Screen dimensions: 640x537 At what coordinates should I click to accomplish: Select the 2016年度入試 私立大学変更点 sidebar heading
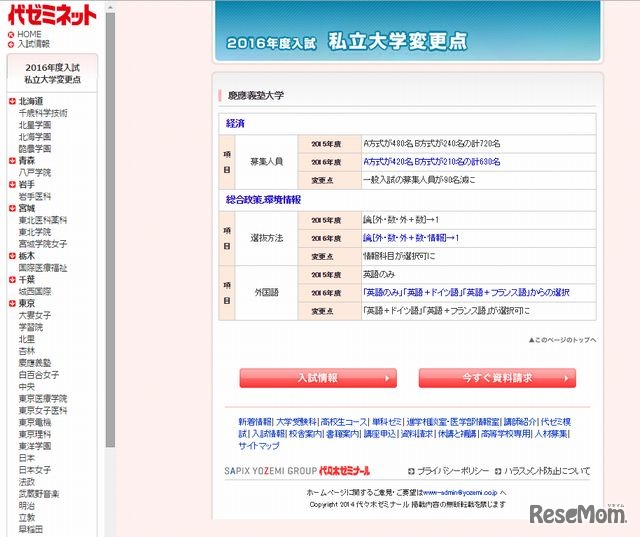pyautogui.click(x=52, y=73)
